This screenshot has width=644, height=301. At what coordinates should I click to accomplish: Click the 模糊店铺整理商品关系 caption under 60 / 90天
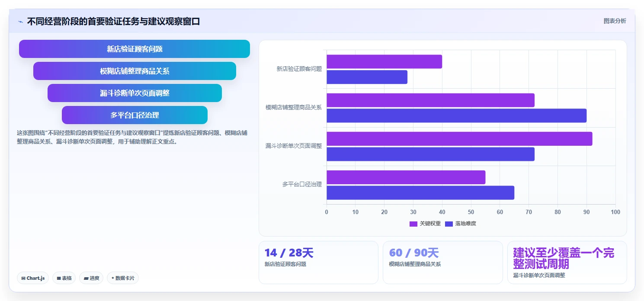(415, 264)
